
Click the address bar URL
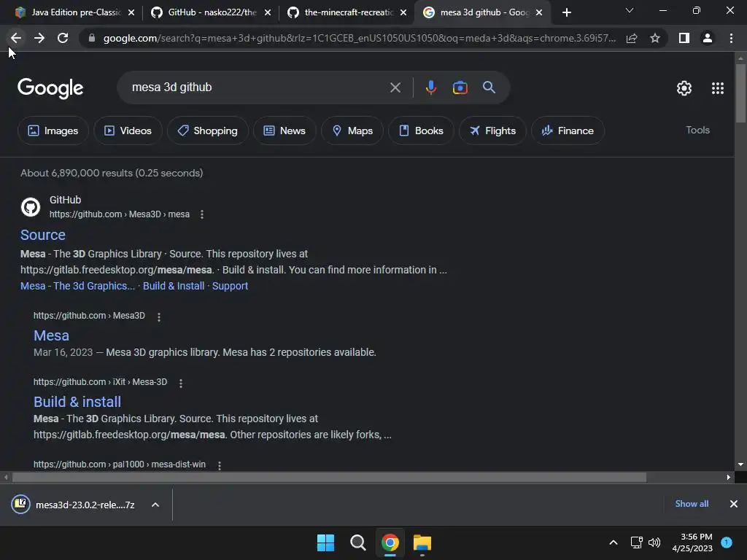coord(359,38)
